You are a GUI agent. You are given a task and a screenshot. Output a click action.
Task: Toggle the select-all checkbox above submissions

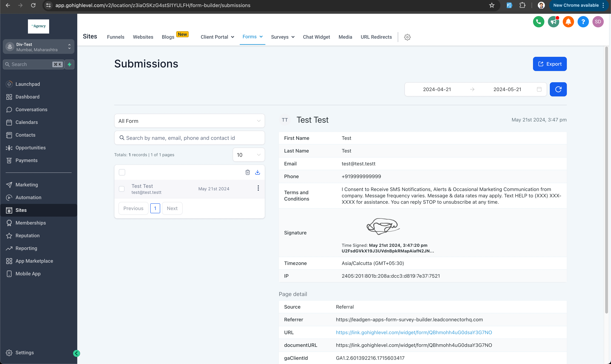coord(122,172)
